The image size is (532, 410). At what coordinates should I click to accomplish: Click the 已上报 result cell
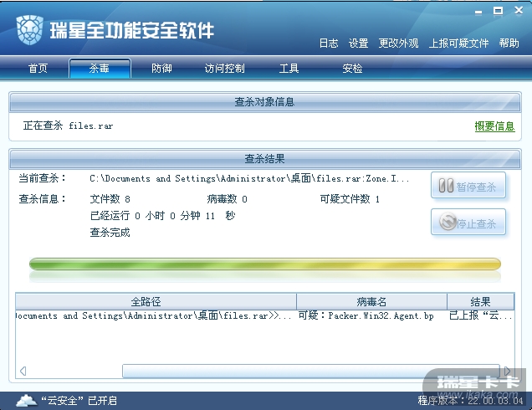(480, 315)
